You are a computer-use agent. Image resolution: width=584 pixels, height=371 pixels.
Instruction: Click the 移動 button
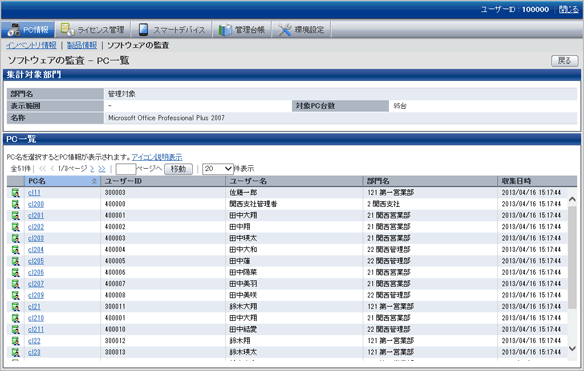coord(178,169)
